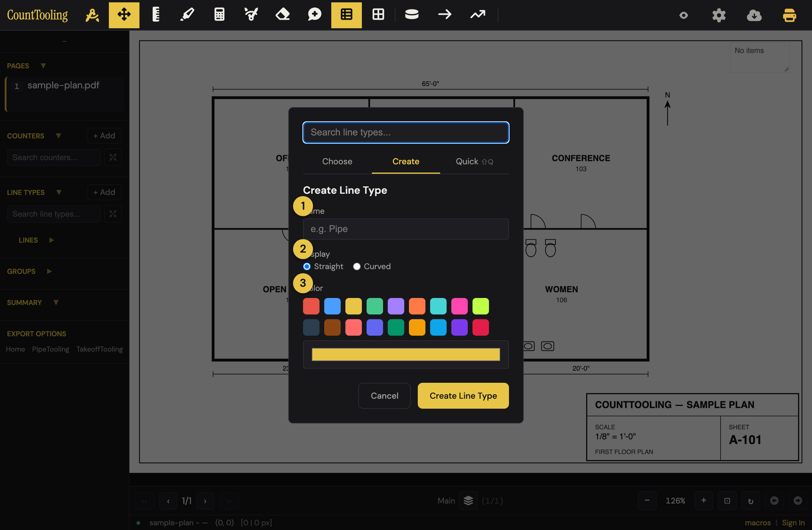812x530 pixels.
Task: Pick the brown color swatch
Action: pos(332,327)
